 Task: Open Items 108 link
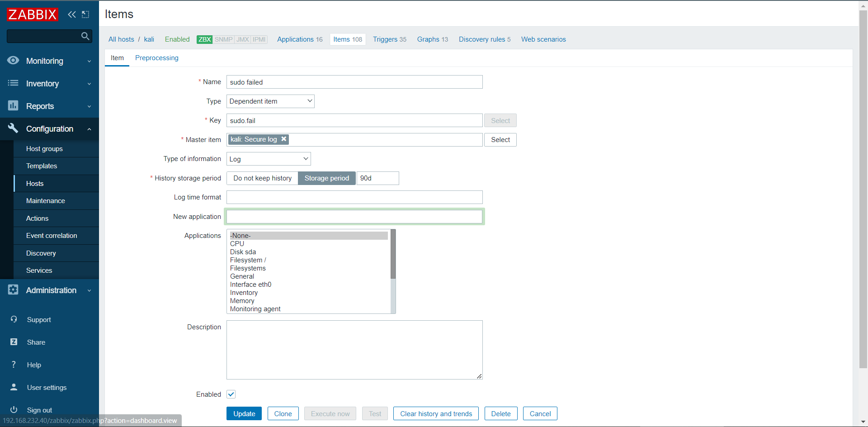348,39
